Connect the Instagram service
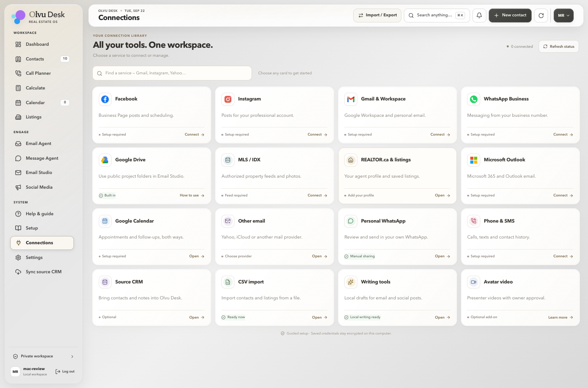588x388 pixels. pos(317,135)
